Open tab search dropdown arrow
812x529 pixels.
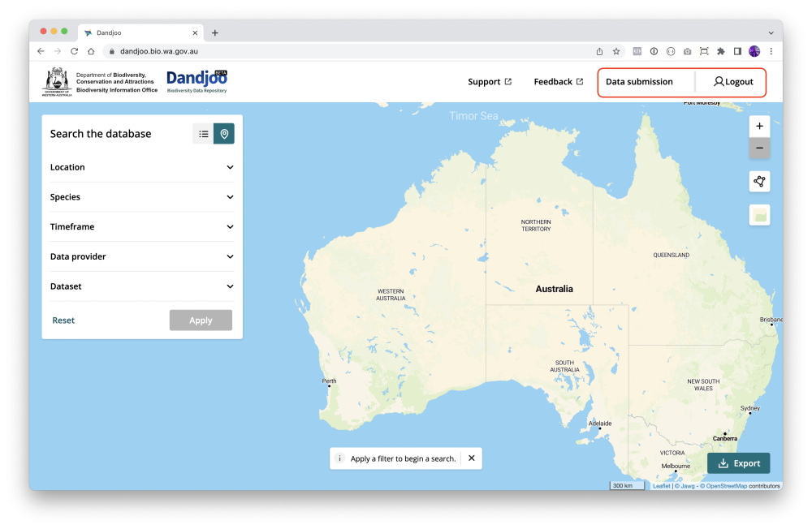point(771,32)
